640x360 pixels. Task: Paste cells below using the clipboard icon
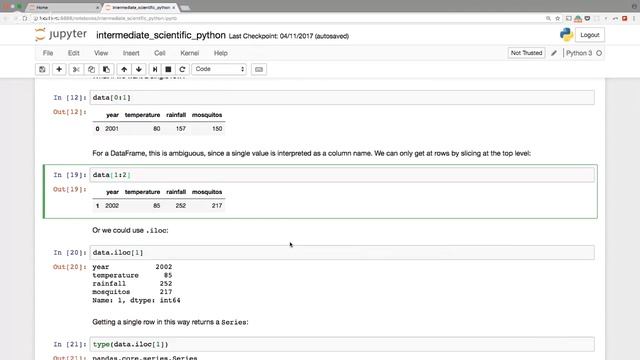(106, 69)
